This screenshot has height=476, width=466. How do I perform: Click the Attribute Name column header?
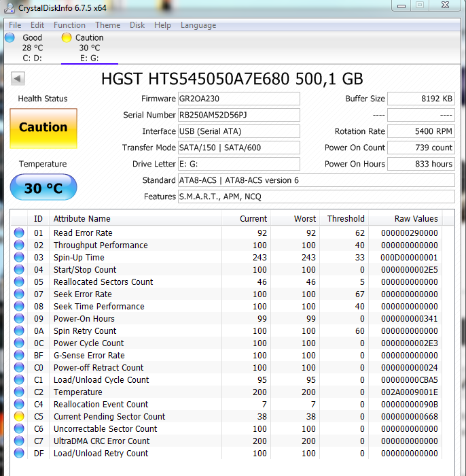(x=135, y=218)
